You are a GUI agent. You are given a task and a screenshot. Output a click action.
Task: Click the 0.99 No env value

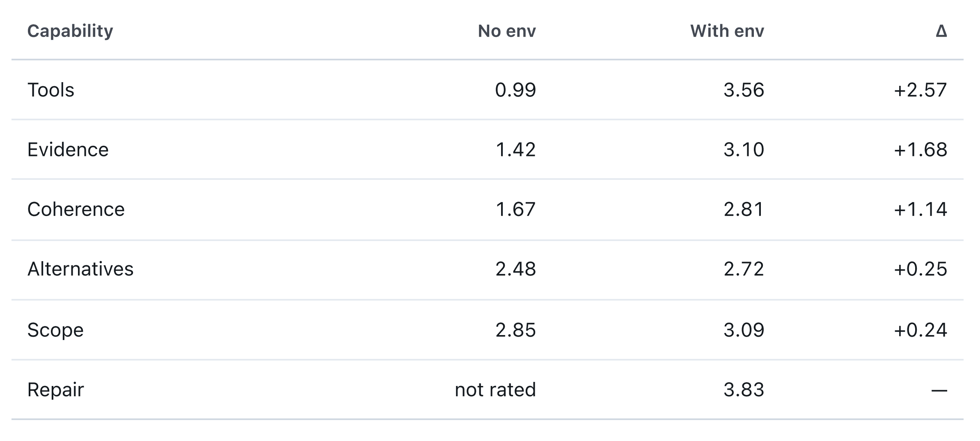[515, 90]
